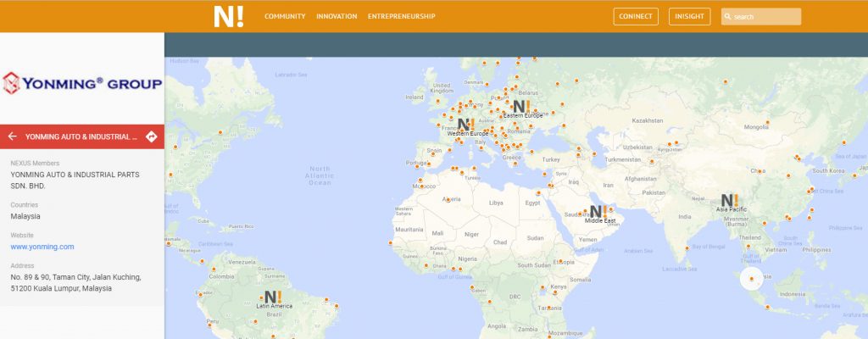Click the address text Jalan Kuching
Image resolution: width=868 pixels, height=339 pixels.
tap(119, 277)
